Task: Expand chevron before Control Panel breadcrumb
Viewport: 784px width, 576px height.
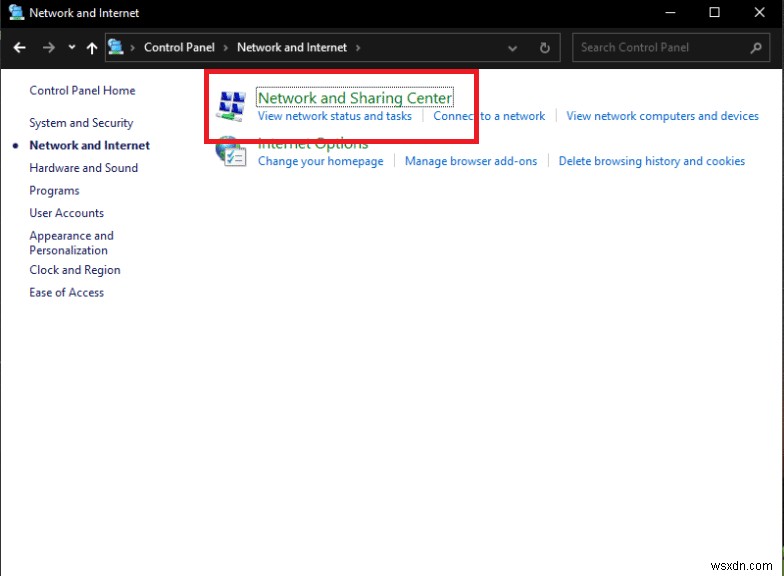Action: click(x=132, y=48)
